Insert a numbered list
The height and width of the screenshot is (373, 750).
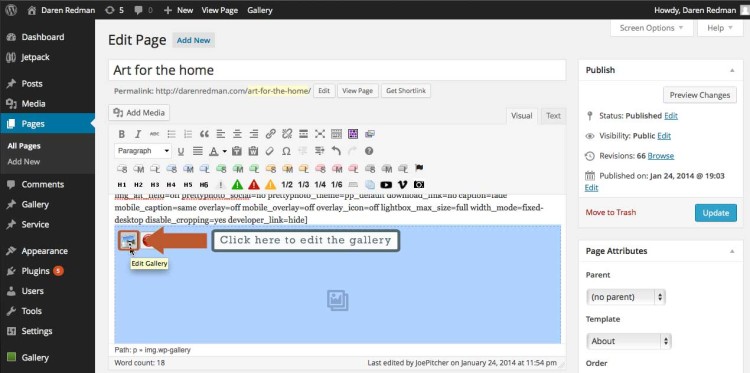point(188,134)
